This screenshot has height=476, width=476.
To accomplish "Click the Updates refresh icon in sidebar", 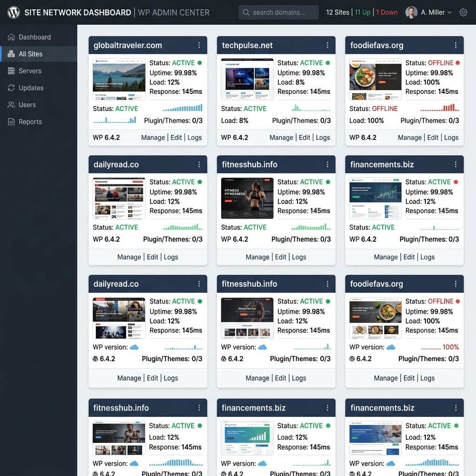I will tap(11, 88).
